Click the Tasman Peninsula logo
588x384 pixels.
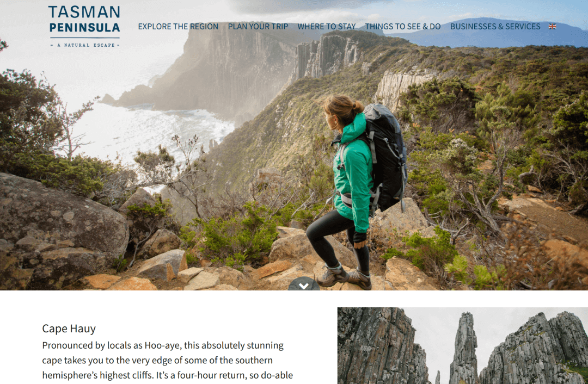84,26
